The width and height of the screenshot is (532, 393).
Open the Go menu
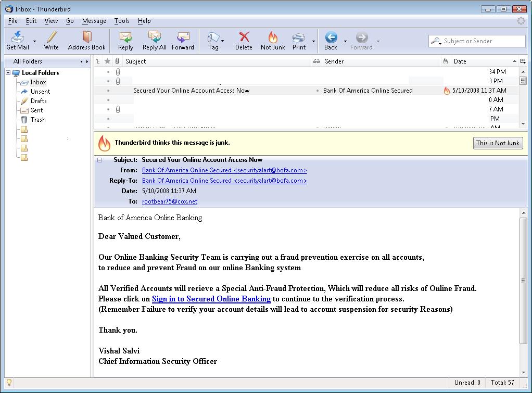tap(70, 21)
